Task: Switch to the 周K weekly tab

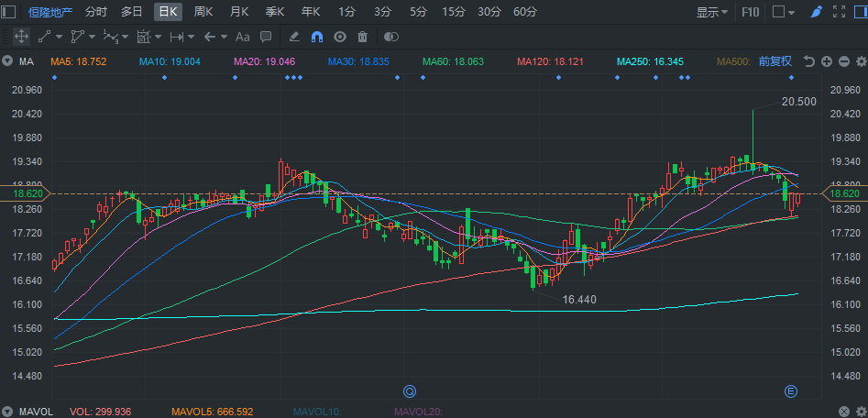Action: click(x=203, y=12)
